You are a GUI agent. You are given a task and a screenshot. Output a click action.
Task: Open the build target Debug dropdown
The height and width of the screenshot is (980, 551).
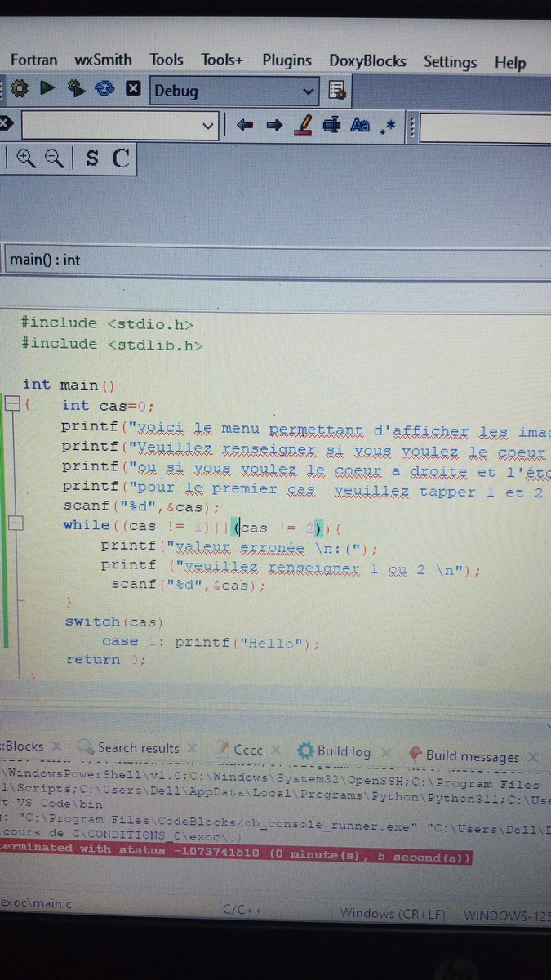click(x=234, y=91)
